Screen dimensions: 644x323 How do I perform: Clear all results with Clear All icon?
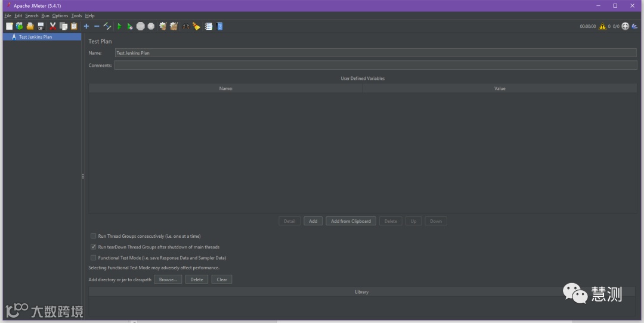click(174, 26)
